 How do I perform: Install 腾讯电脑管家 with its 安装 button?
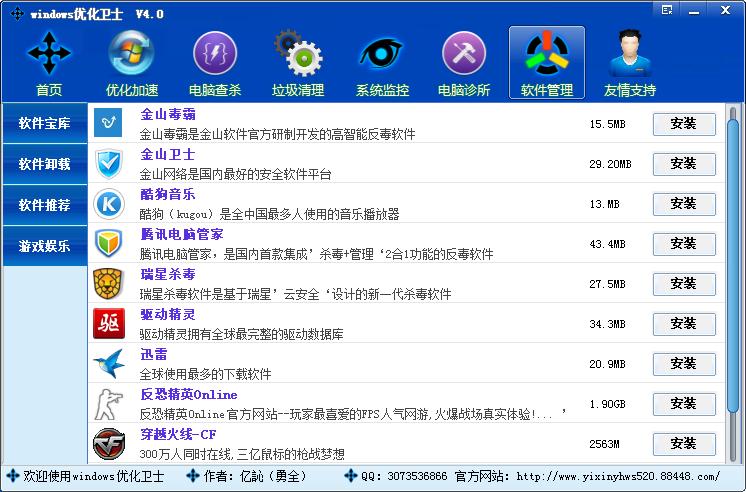pyautogui.click(x=684, y=244)
